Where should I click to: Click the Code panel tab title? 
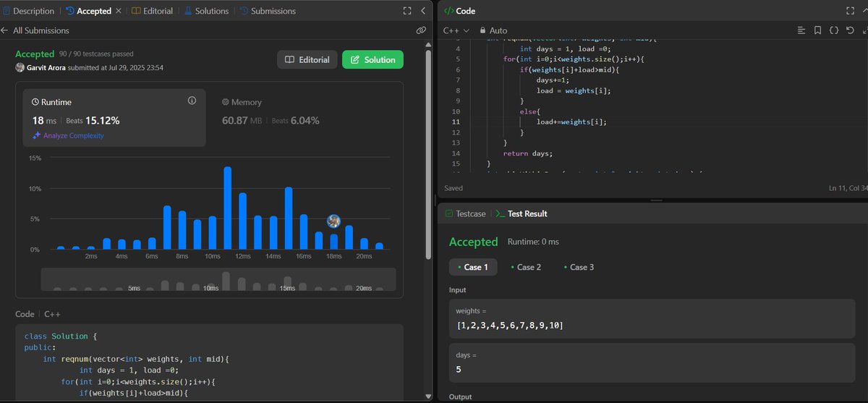tap(459, 11)
